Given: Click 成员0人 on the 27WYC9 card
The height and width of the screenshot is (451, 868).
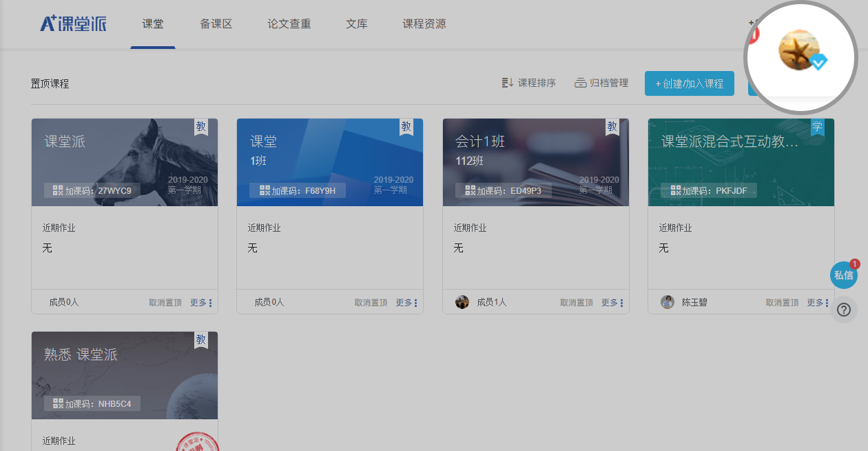Looking at the screenshot, I should point(64,302).
